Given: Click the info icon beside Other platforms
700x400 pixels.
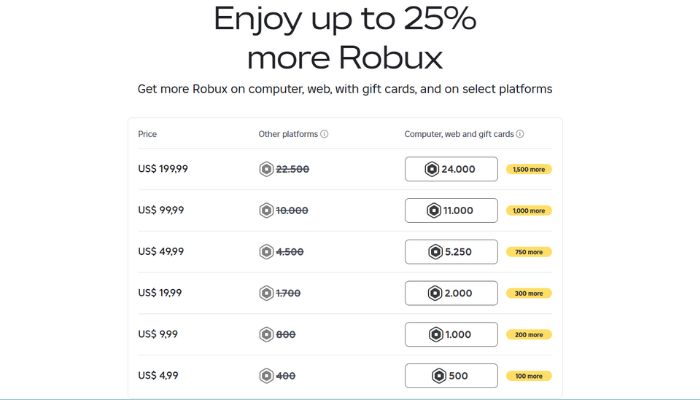Looking at the screenshot, I should pos(324,134).
